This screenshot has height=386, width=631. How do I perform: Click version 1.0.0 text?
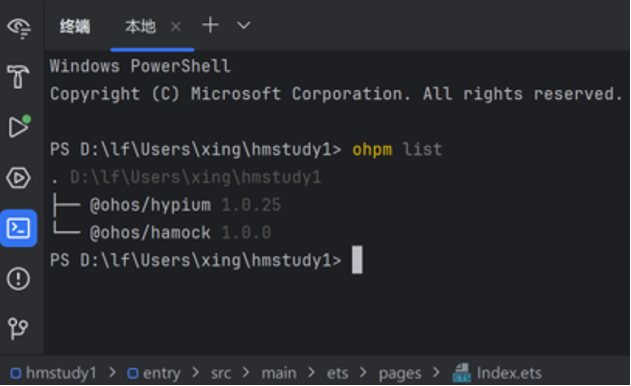(246, 233)
